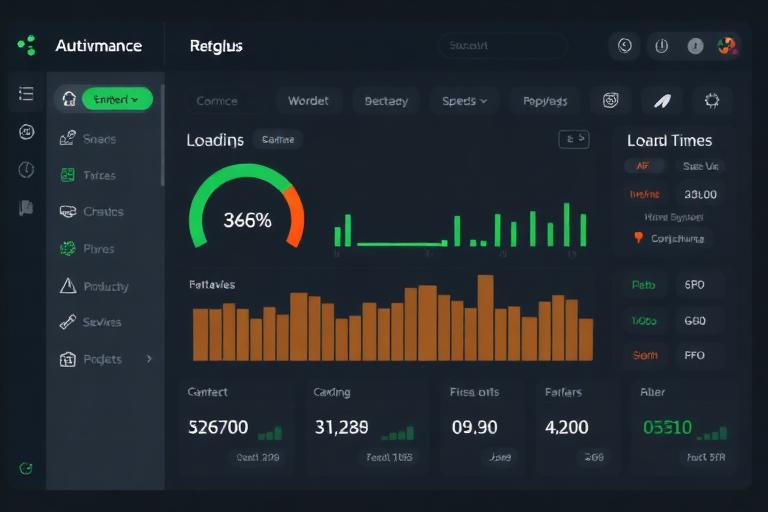Click the power icon in header

tap(661, 46)
